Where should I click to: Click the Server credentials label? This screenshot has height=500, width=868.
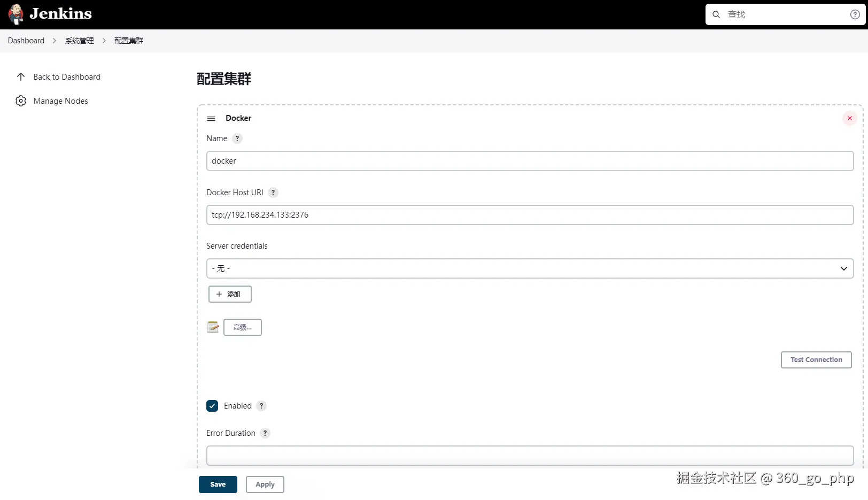click(x=237, y=246)
